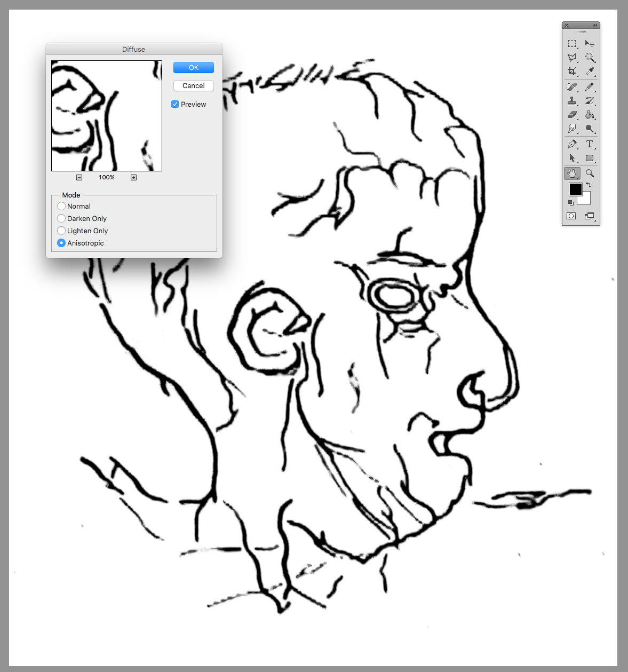Uncheck the Preview checkbox
Image resolution: width=628 pixels, height=672 pixels.
click(x=175, y=104)
